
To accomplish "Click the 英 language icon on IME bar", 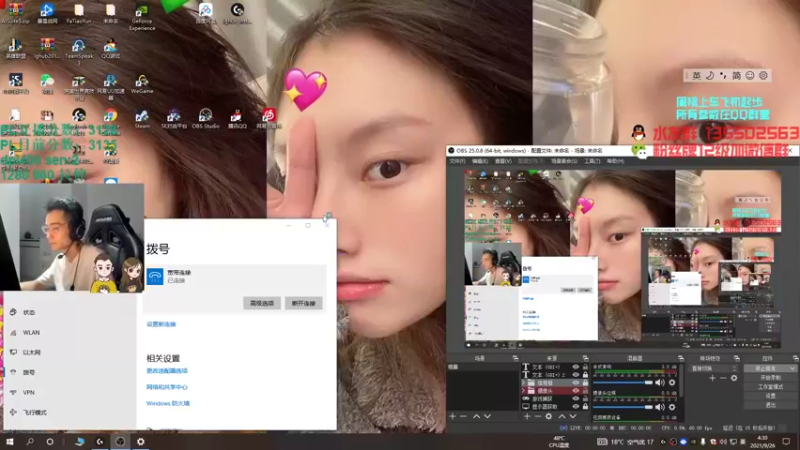I will coord(696,76).
